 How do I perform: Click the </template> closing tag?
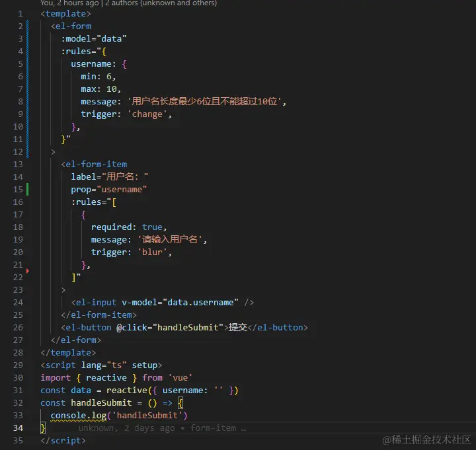point(68,353)
